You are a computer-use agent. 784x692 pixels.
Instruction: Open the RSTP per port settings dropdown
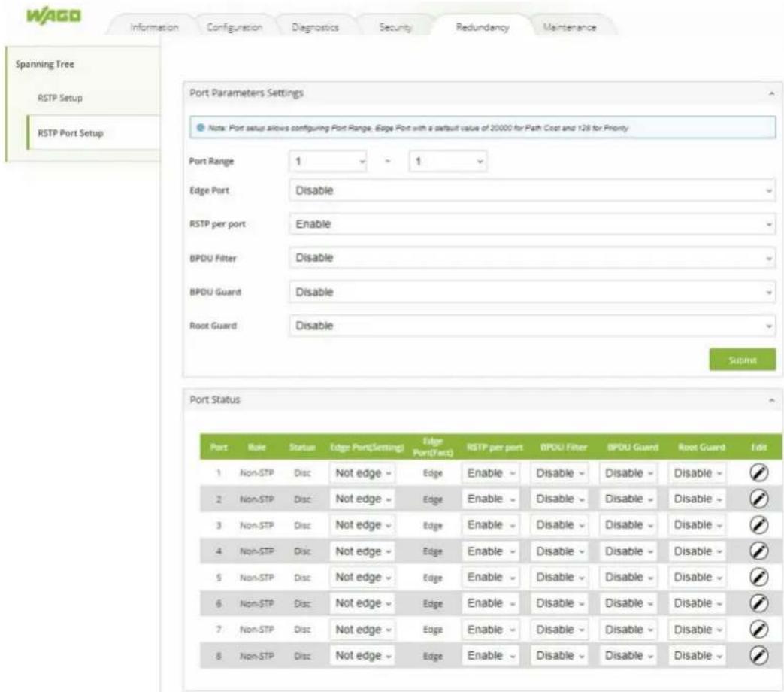[532, 224]
